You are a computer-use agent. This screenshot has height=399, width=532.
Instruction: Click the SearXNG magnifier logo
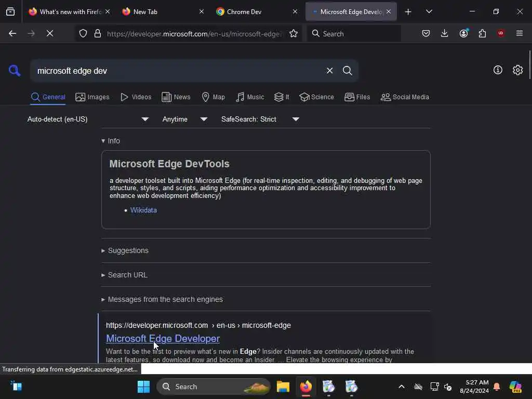pyautogui.click(x=15, y=71)
